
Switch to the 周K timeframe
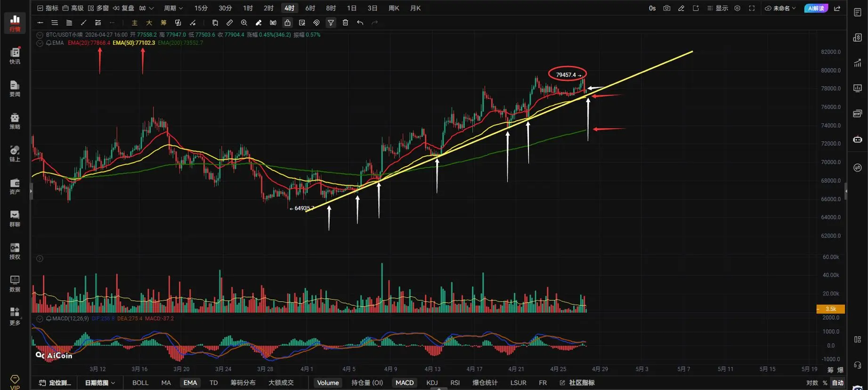[x=394, y=8]
